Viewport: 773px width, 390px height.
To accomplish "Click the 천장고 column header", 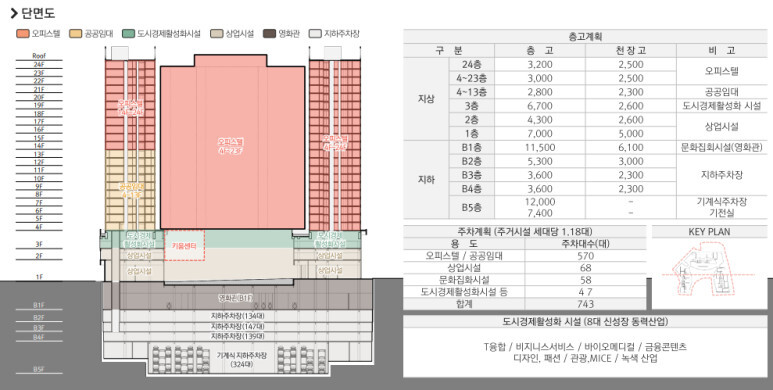I will coord(631,50).
